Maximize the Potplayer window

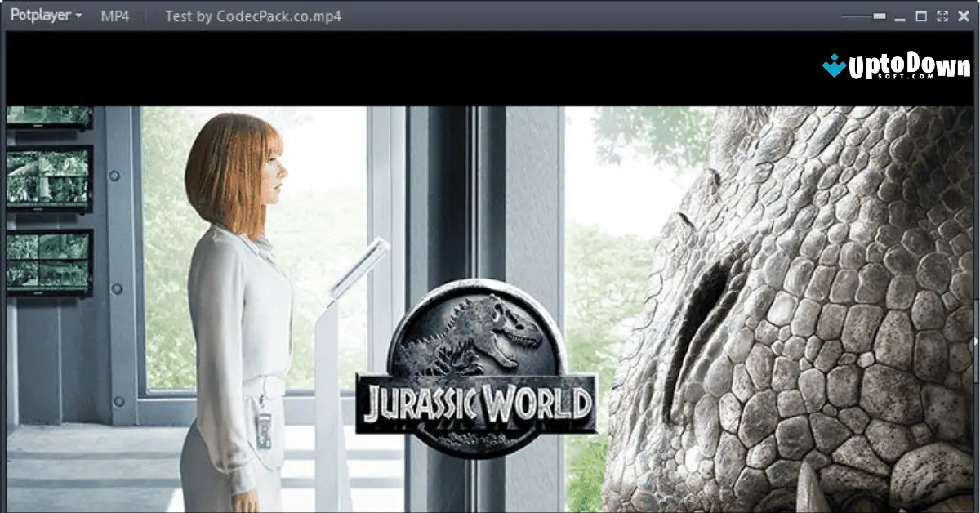click(x=921, y=16)
